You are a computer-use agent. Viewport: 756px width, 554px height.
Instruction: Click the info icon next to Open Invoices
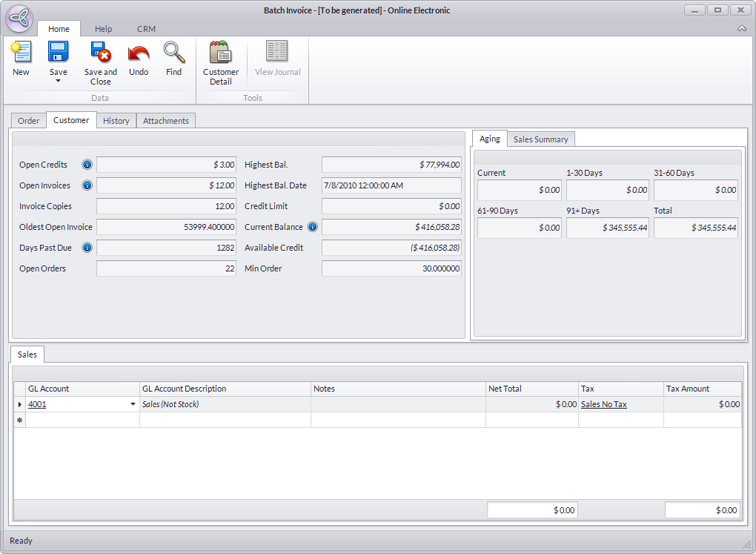coord(87,185)
